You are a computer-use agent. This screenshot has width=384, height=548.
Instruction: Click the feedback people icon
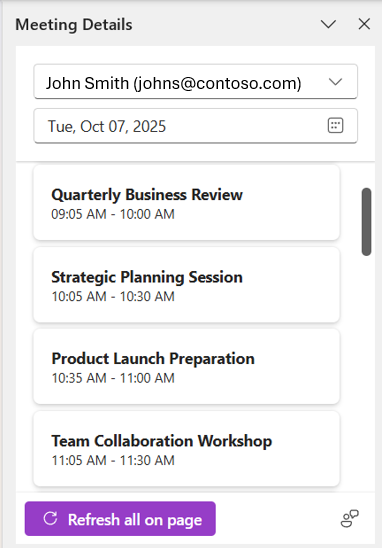click(x=349, y=518)
